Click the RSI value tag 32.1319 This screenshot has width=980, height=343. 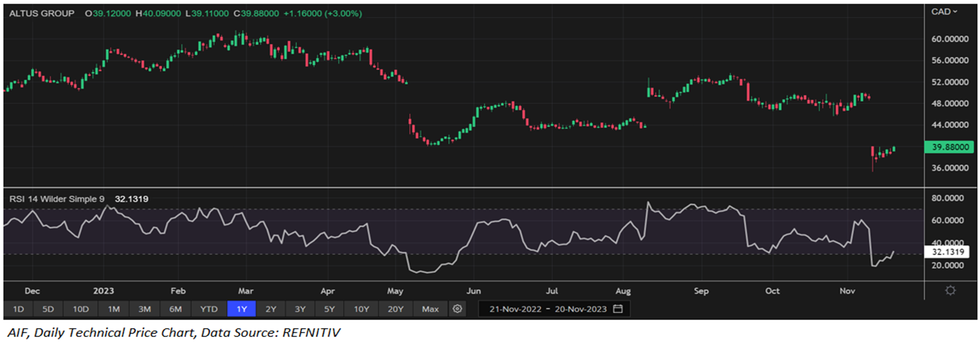pos(948,251)
